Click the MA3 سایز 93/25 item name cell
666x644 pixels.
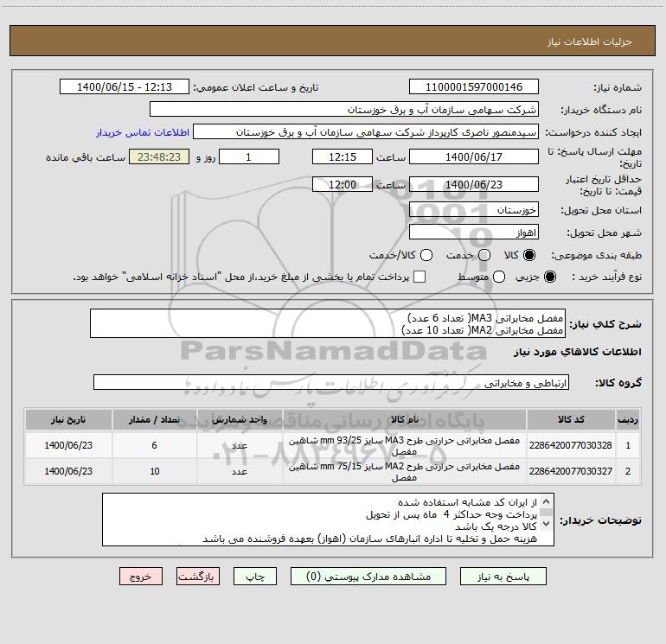(405, 446)
